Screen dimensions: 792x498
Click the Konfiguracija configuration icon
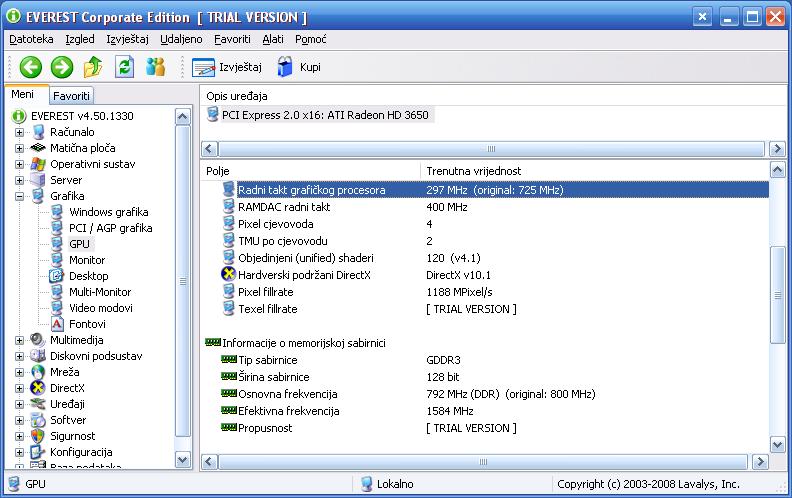coord(38,452)
